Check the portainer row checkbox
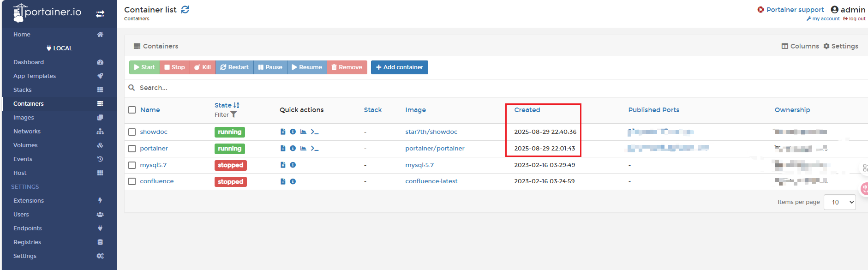The height and width of the screenshot is (270, 868). pos(132,149)
